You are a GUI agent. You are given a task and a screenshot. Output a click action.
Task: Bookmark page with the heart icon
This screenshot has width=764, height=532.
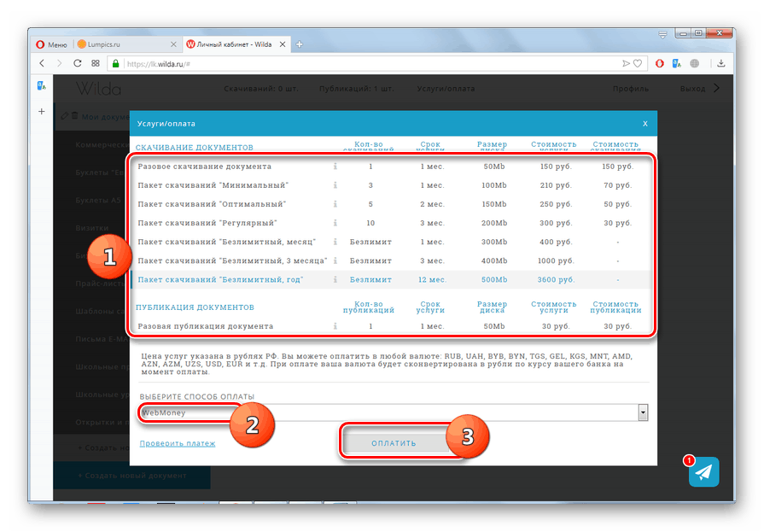[638, 63]
